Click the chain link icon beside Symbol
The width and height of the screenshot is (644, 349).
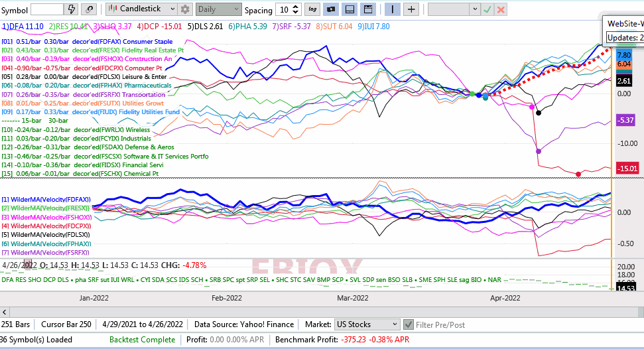coord(89,9)
